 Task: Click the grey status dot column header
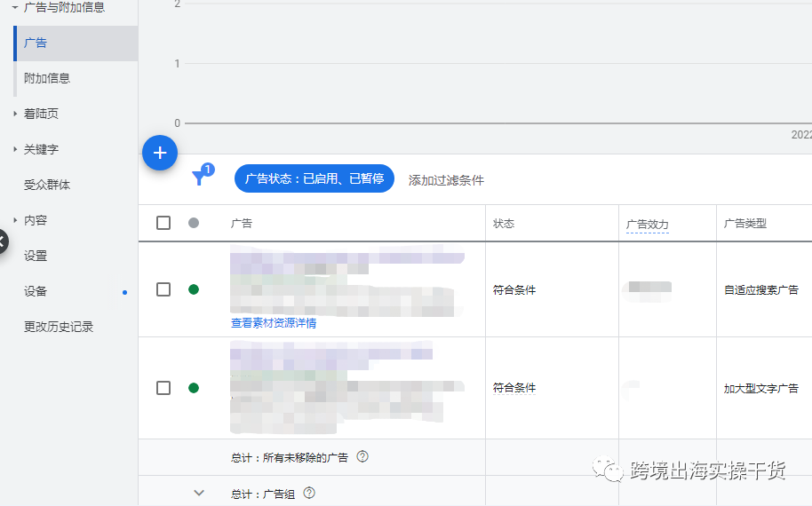194,223
